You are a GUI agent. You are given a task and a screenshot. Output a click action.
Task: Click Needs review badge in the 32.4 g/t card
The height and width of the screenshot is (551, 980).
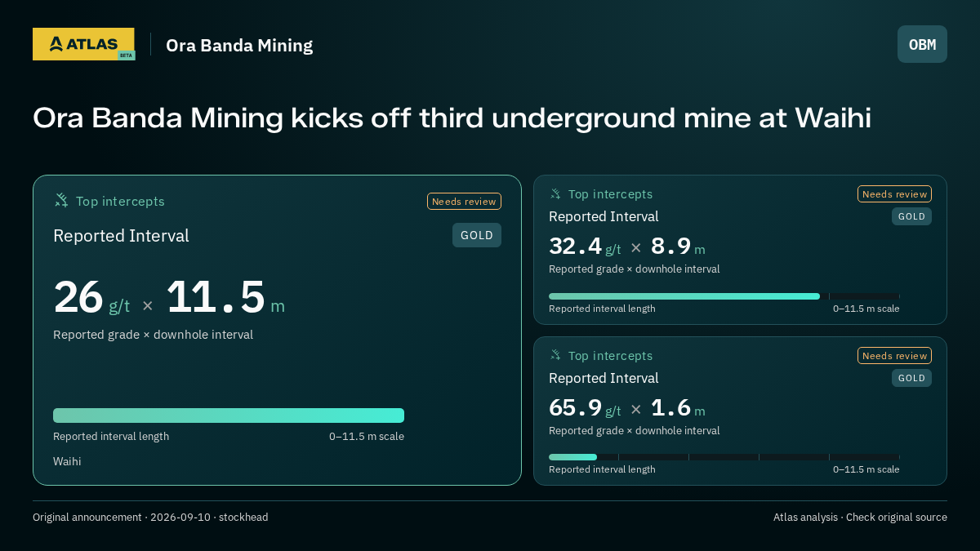(x=894, y=194)
